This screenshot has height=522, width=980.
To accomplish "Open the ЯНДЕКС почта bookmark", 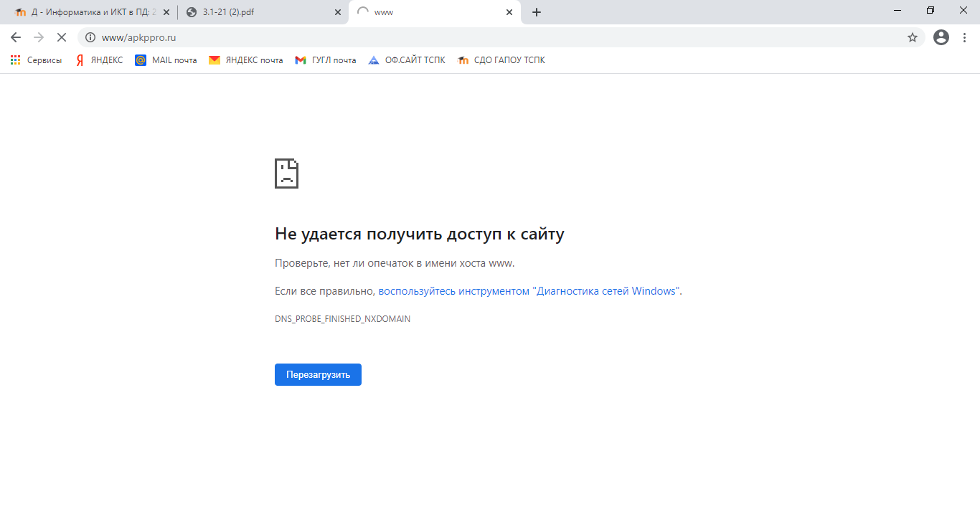I will coord(245,60).
